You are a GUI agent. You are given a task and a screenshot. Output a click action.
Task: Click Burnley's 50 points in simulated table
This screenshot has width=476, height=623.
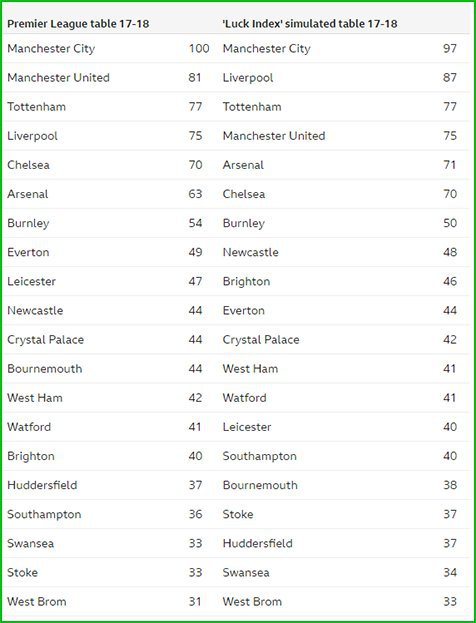coord(450,223)
